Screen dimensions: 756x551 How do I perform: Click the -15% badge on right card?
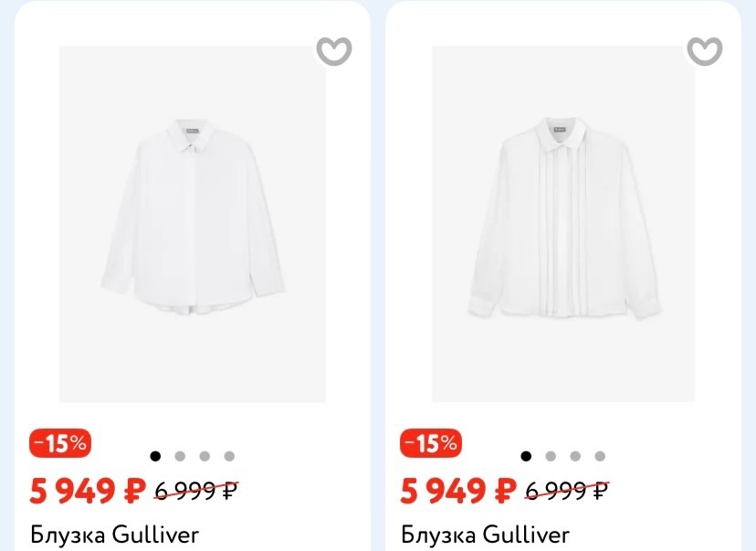click(x=431, y=444)
